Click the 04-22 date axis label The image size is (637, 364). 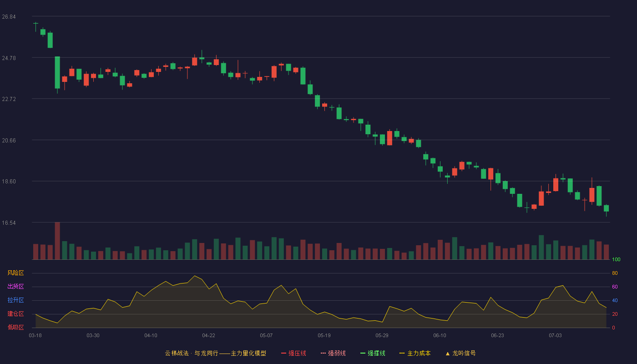(x=208, y=335)
